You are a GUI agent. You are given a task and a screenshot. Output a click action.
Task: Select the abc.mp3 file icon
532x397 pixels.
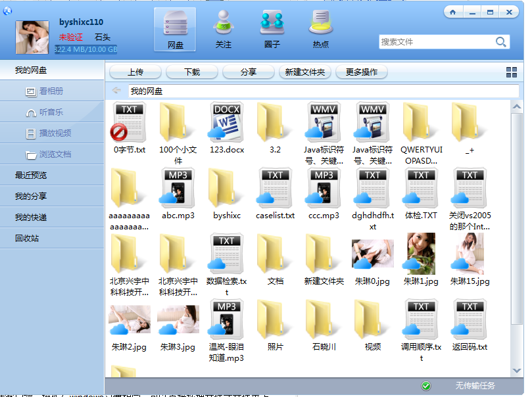coord(177,187)
